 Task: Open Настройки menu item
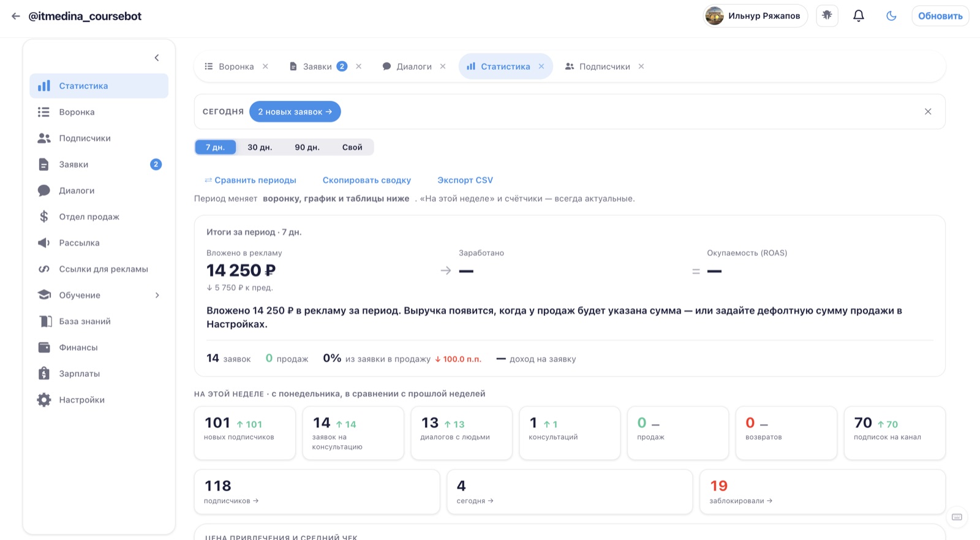[x=99, y=400]
